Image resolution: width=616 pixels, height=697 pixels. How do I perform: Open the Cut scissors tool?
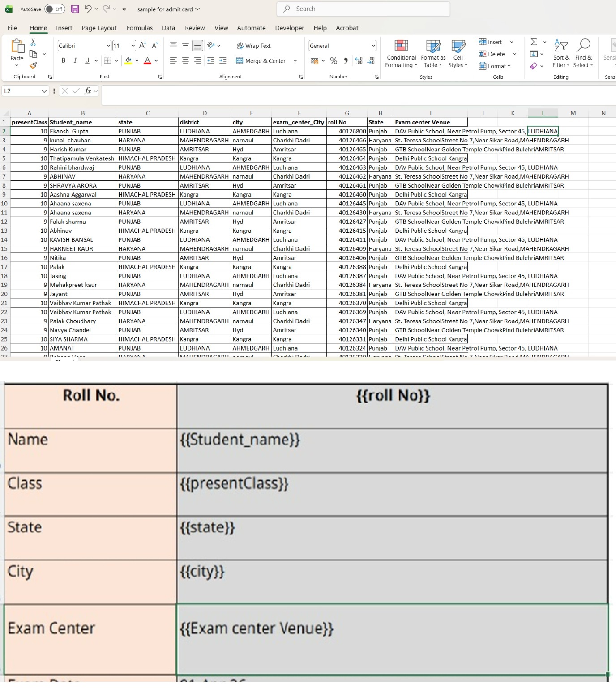[33, 42]
